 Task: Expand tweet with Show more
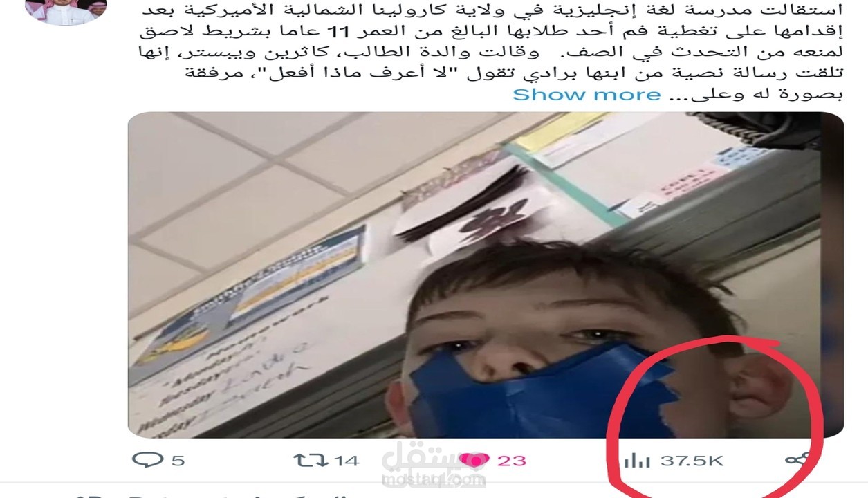(587, 95)
